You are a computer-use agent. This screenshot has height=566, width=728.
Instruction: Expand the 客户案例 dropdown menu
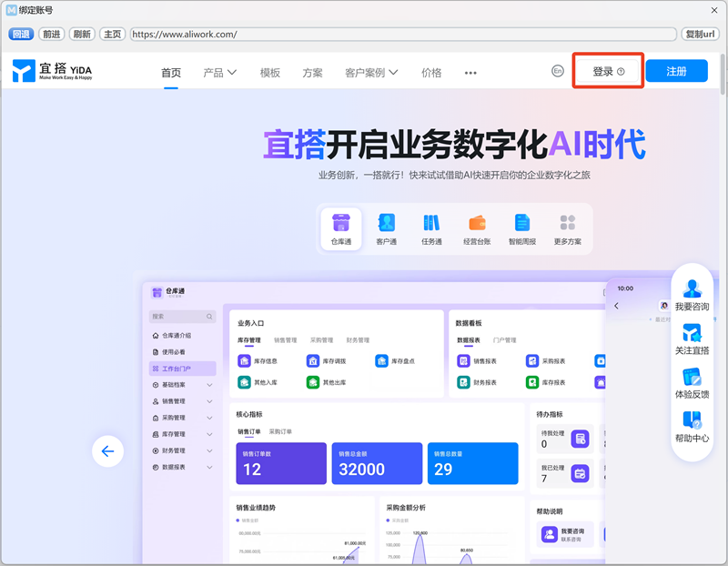point(371,73)
